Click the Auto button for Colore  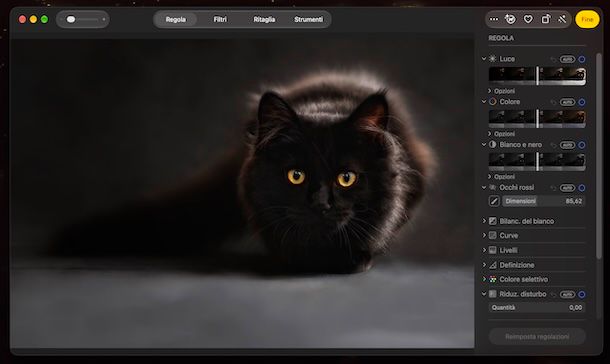pos(567,102)
